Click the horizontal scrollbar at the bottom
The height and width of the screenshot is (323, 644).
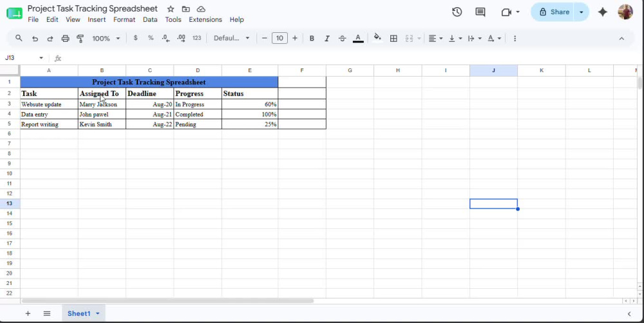[x=167, y=301]
